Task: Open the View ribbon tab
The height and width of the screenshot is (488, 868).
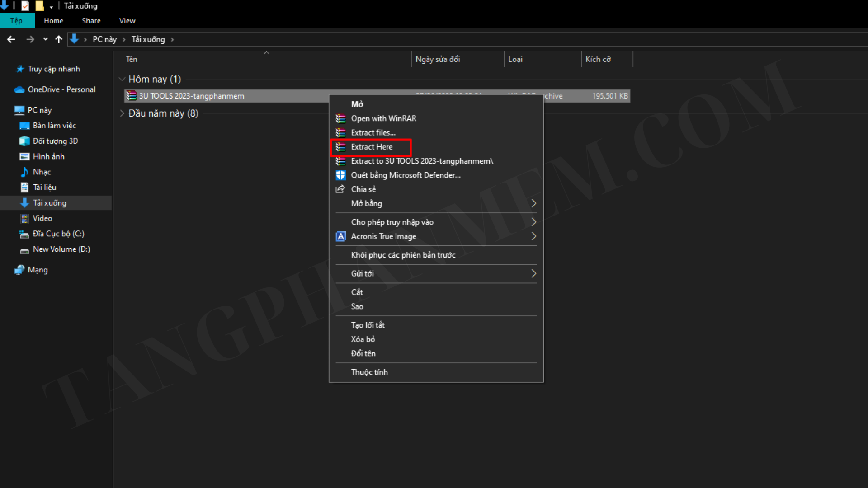Action: click(127, 21)
